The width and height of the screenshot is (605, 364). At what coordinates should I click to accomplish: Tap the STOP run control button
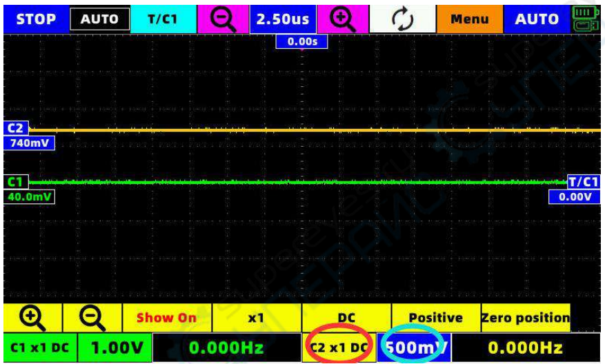36,19
